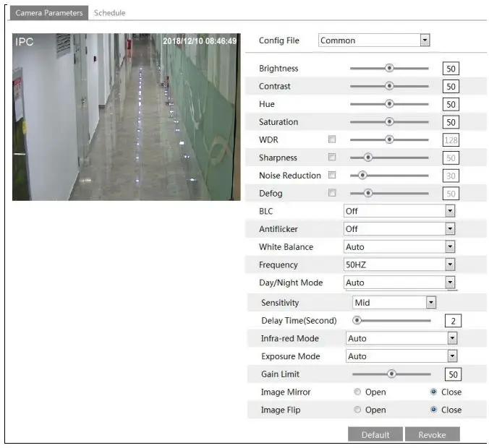Enable the Sharpness checkbox
The image size is (489, 448).
pyautogui.click(x=332, y=157)
